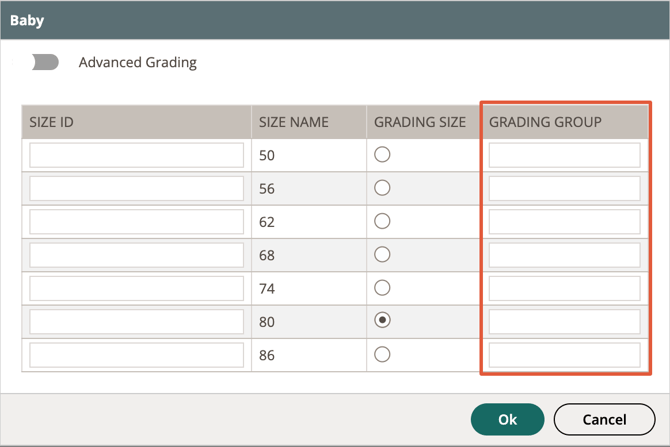This screenshot has height=447, width=670.
Task: Select grading size radio for size 80
Action: pyautogui.click(x=382, y=320)
